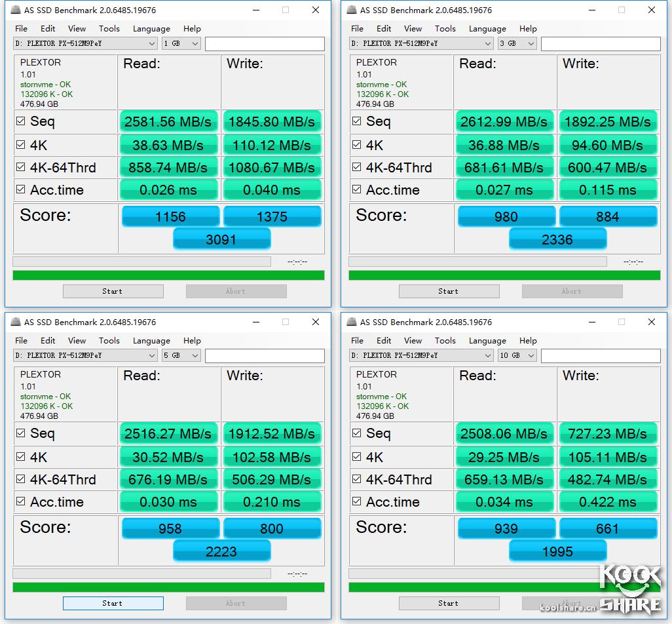Screen dimensions: 672x624
Task: Close the 3 GB test benchmark window
Action: coord(651,10)
